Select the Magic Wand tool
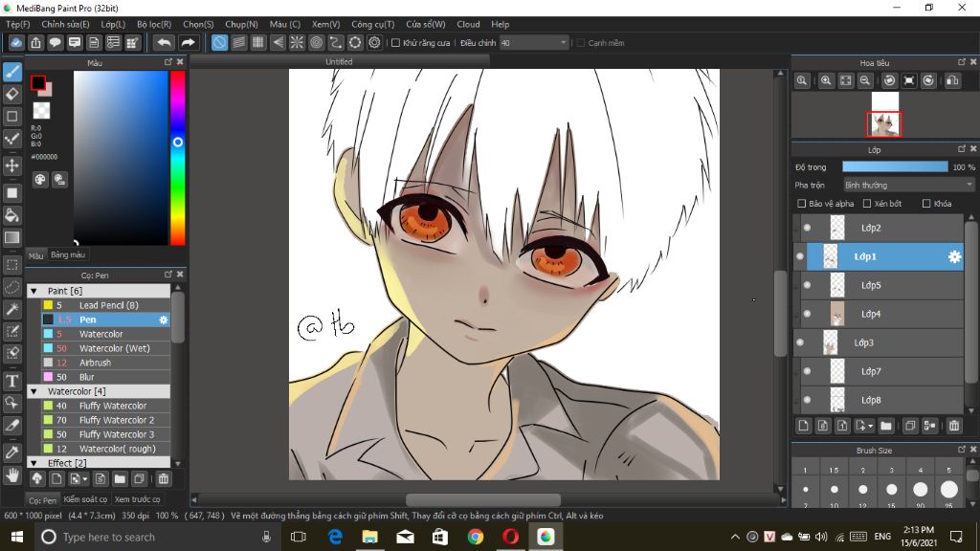 click(x=11, y=309)
